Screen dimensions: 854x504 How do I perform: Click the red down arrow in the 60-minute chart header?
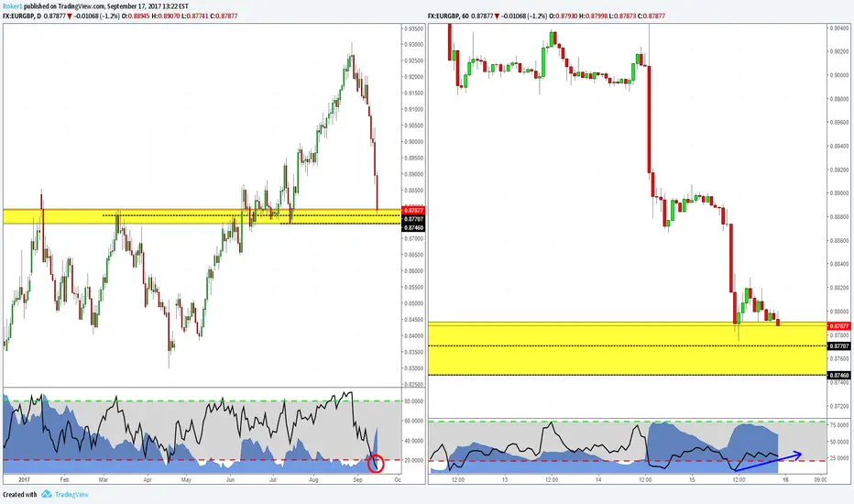pyautogui.click(x=498, y=16)
